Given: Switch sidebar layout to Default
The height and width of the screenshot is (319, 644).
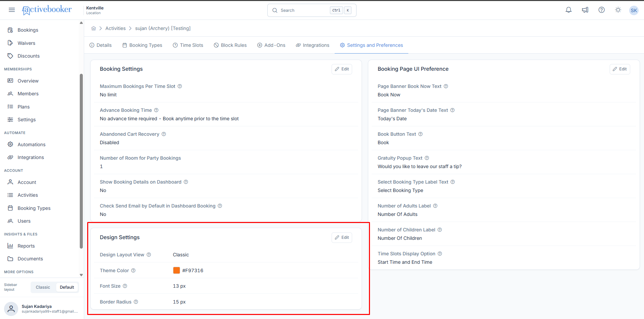Looking at the screenshot, I should tap(67, 287).
